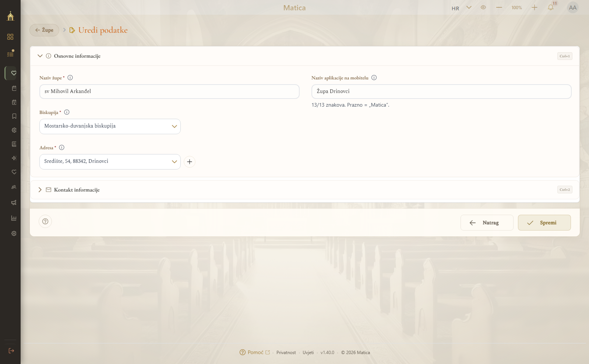
Task: Open the Pomoć help link in footer
Action: click(255, 352)
